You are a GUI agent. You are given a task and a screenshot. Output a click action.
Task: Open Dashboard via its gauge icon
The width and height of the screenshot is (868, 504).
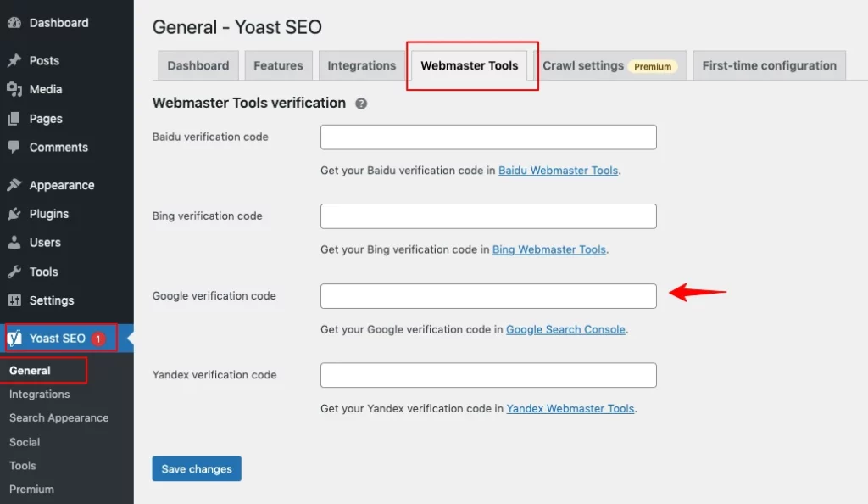point(14,22)
